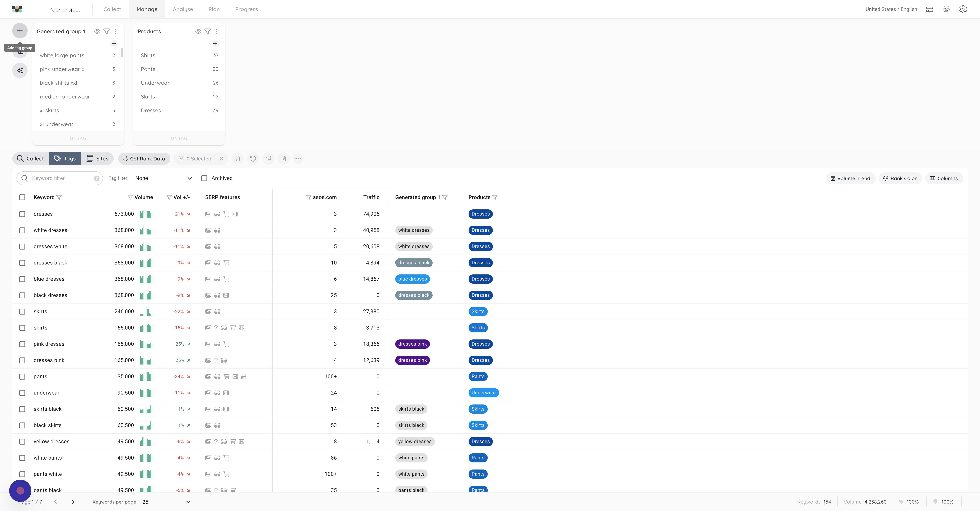This screenshot has height=511, width=980.
Task: Add a tag in Generated group 1 panel
Action: (114, 44)
